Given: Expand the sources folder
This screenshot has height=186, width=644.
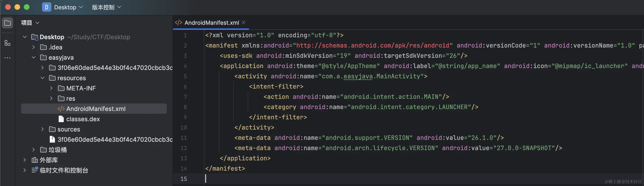Looking at the screenshot, I should pyautogui.click(x=43, y=129).
